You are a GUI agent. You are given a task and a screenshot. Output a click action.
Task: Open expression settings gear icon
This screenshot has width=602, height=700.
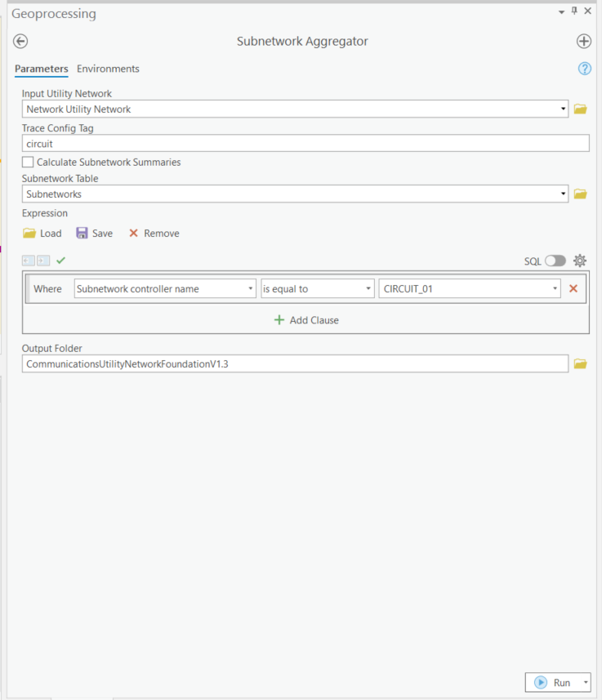tap(580, 261)
